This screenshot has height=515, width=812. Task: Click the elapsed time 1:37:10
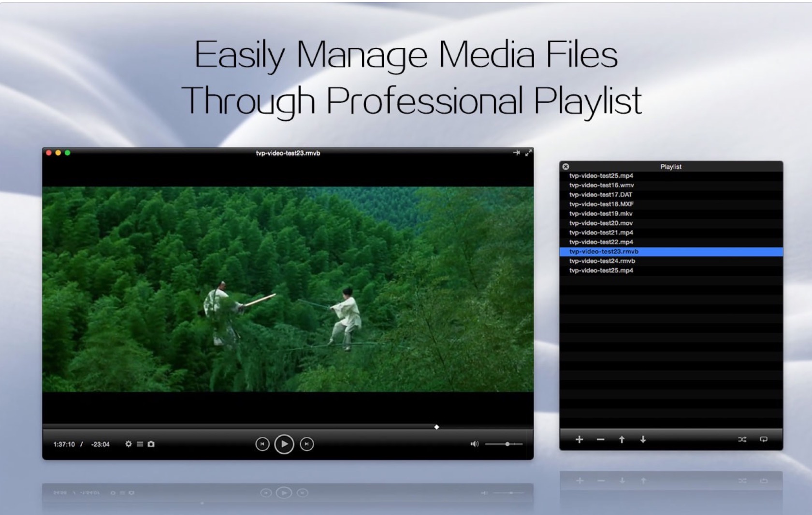[x=64, y=444]
